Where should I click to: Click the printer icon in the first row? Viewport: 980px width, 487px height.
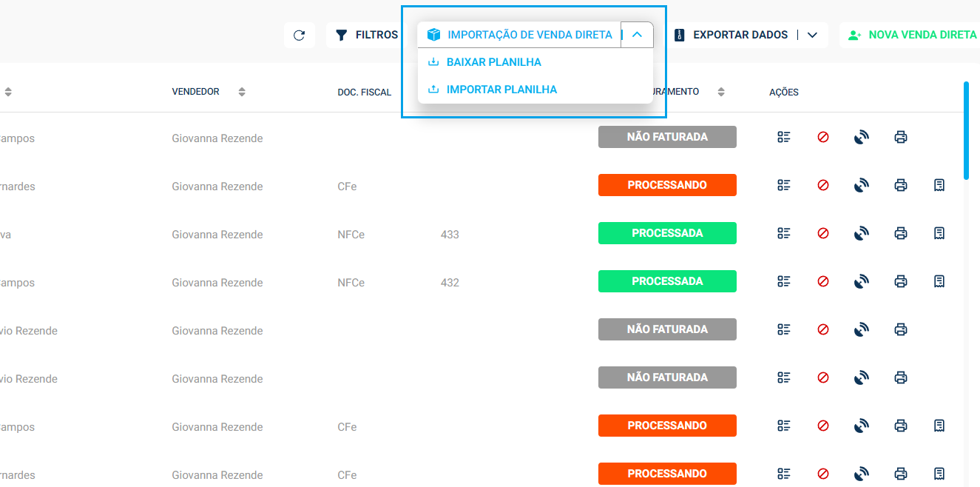[900, 138]
